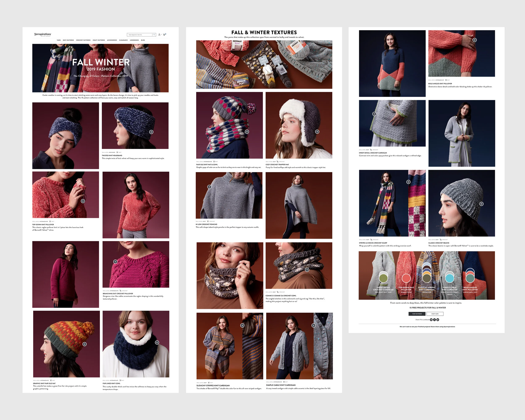This screenshot has width=525, height=420.
Task: Click plus hotspot on Fair Isle Hat & Cowl
Action: click(247, 132)
